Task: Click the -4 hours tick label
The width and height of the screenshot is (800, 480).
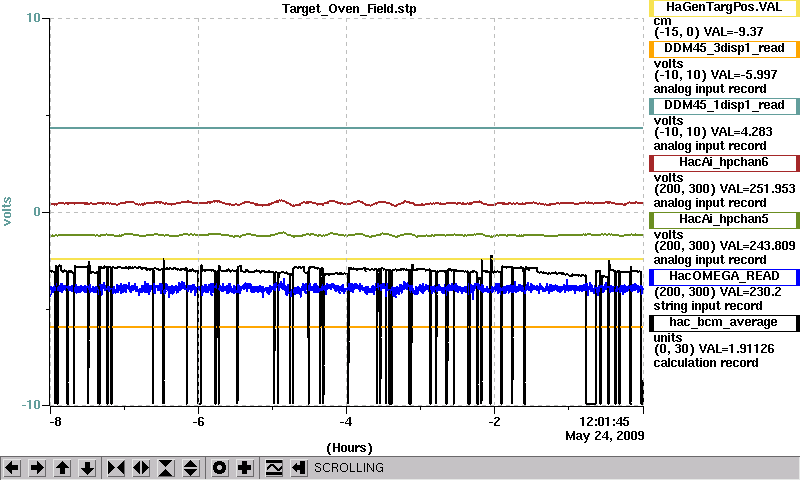Action: (346, 422)
